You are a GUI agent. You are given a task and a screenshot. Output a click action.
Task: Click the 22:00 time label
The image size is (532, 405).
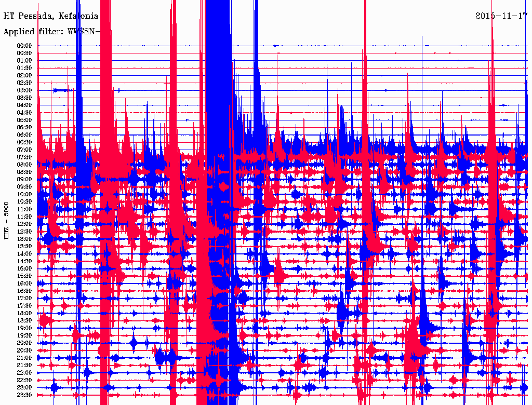[x=24, y=373]
